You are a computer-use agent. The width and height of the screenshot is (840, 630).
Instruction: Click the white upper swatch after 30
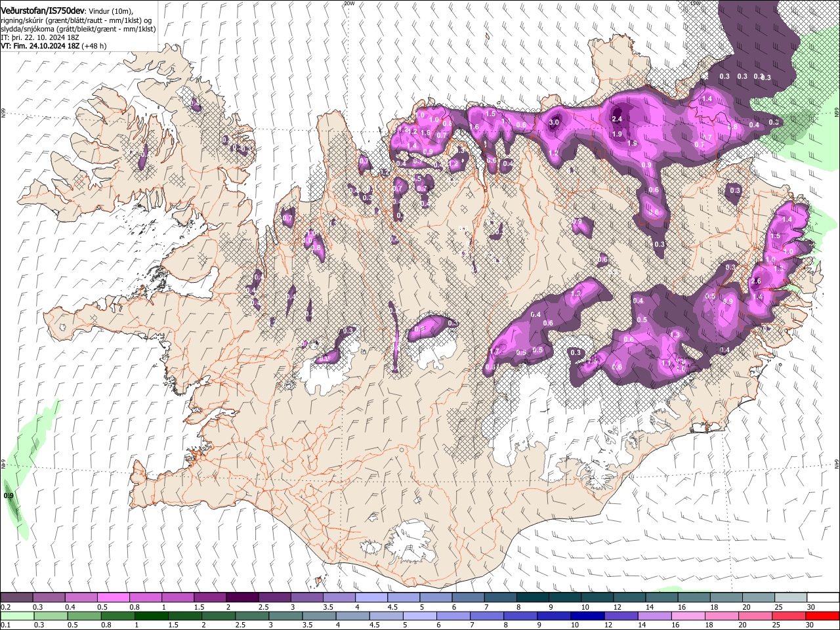[x=823, y=597]
